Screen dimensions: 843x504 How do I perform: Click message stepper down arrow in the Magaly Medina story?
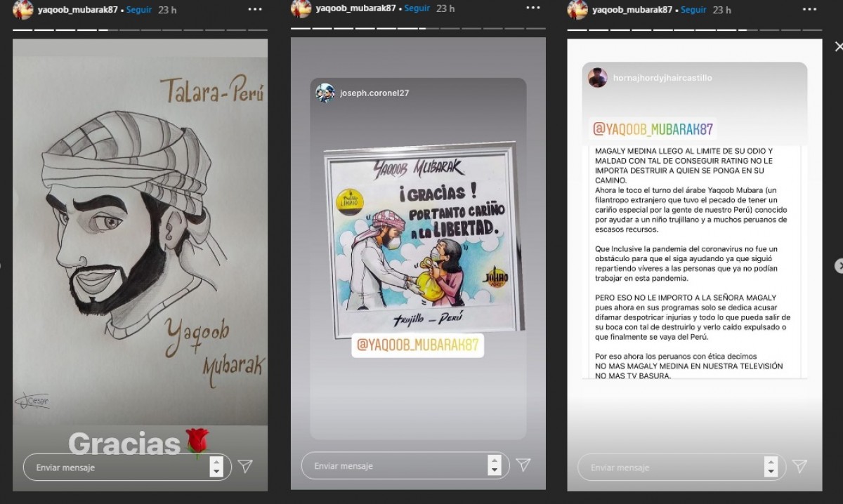tap(771, 472)
